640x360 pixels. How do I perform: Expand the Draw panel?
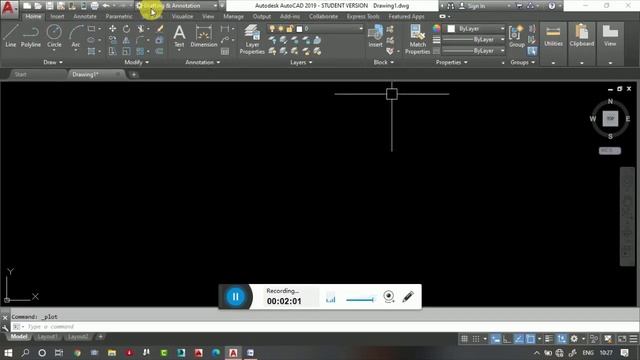tap(53, 62)
